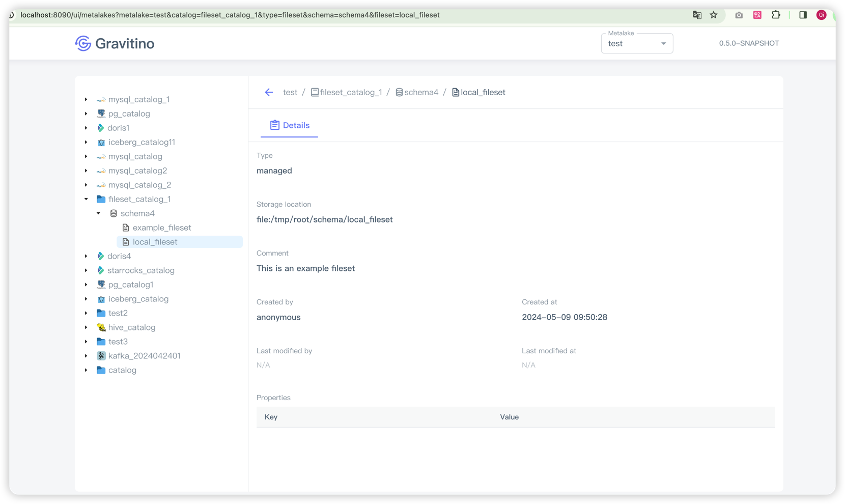
Task: Collapse the schema4 tree node
Action: point(98,213)
